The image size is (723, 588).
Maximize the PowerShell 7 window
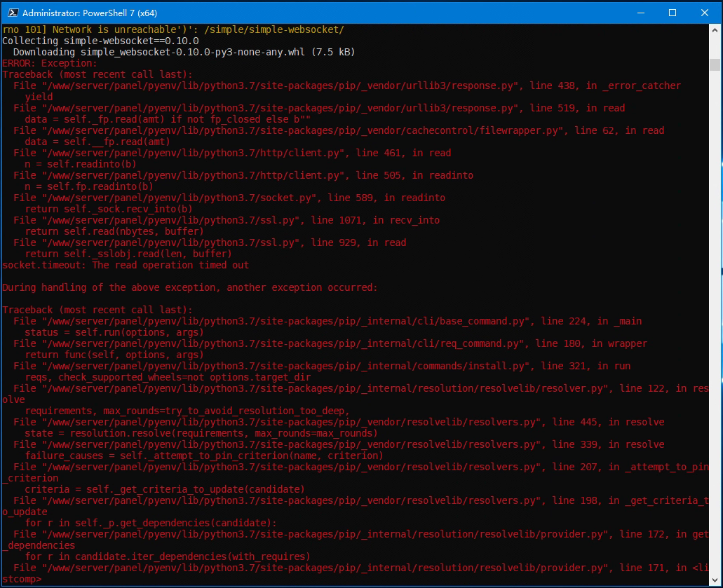click(673, 13)
